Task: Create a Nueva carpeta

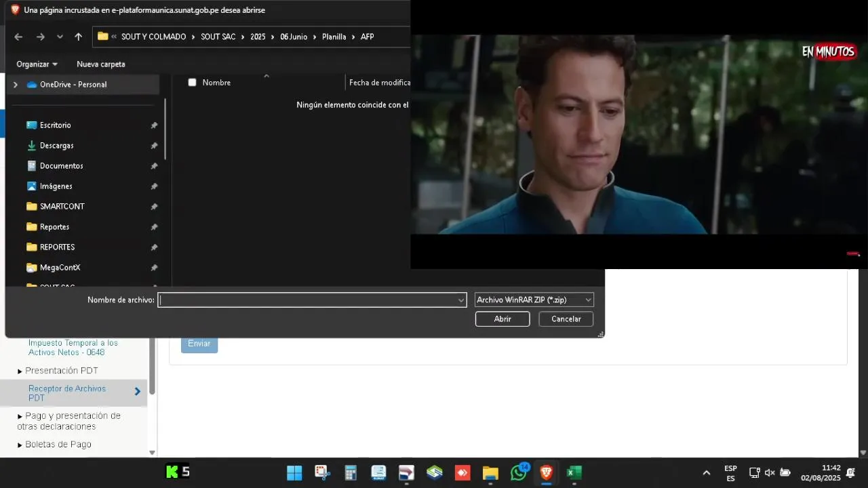Action: (x=100, y=64)
